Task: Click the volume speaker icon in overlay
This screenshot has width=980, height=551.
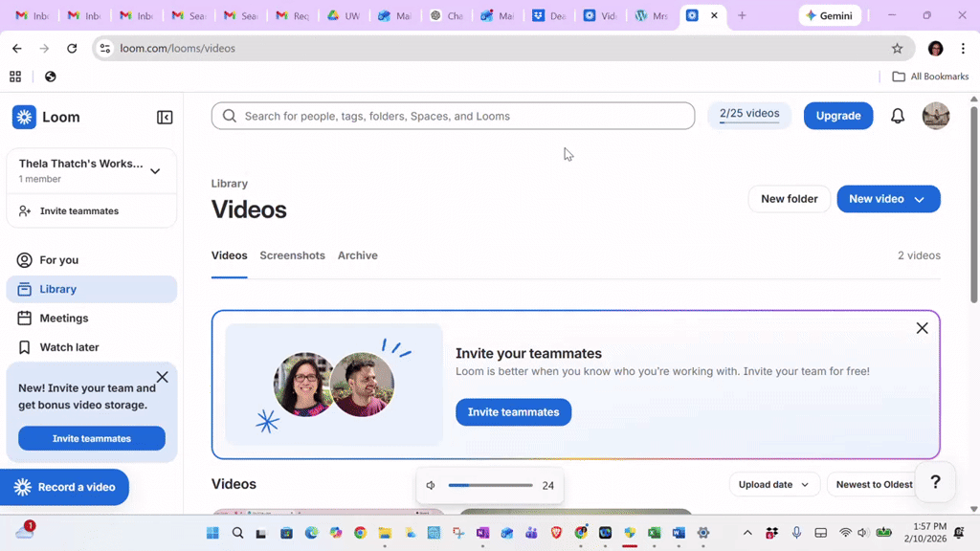Action: (431, 485)
